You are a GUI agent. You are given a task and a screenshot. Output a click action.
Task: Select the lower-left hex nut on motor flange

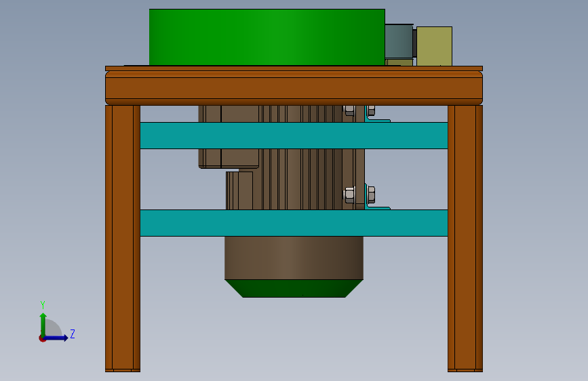click(x=349, y=195)
